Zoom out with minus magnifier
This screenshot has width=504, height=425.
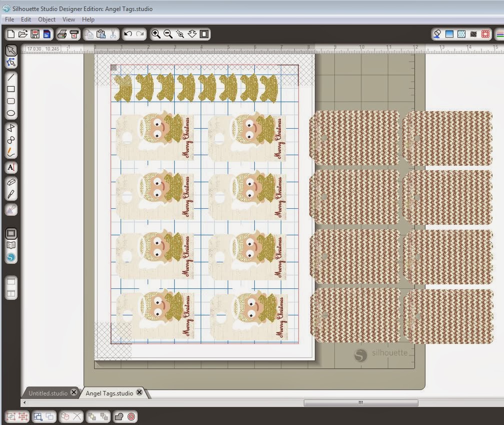[x=168, y=34]
